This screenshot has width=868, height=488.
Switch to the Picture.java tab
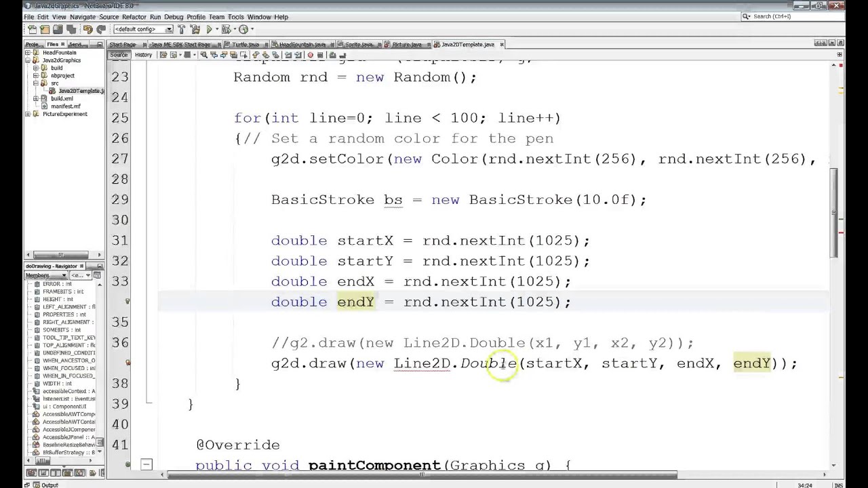(407, 45)
